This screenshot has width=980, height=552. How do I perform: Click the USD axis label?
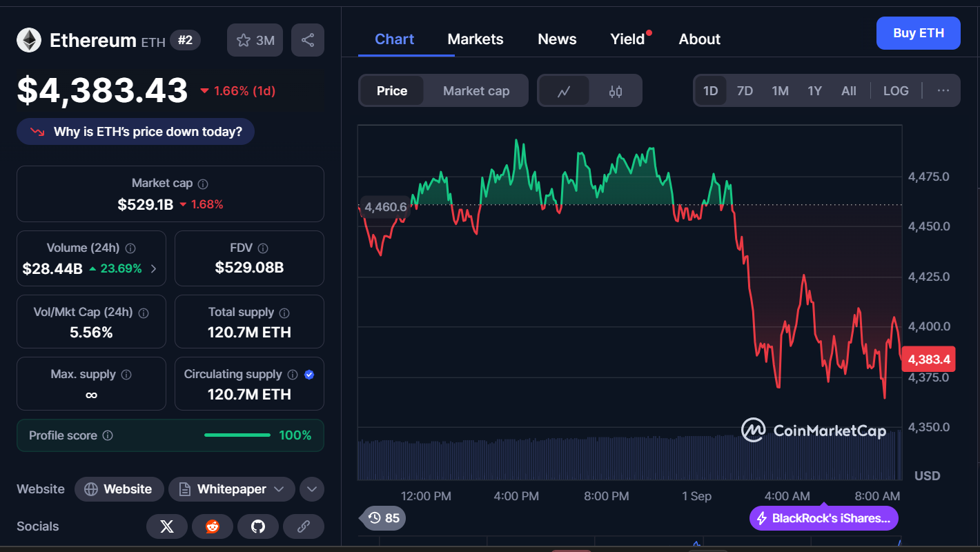[928, 475]
